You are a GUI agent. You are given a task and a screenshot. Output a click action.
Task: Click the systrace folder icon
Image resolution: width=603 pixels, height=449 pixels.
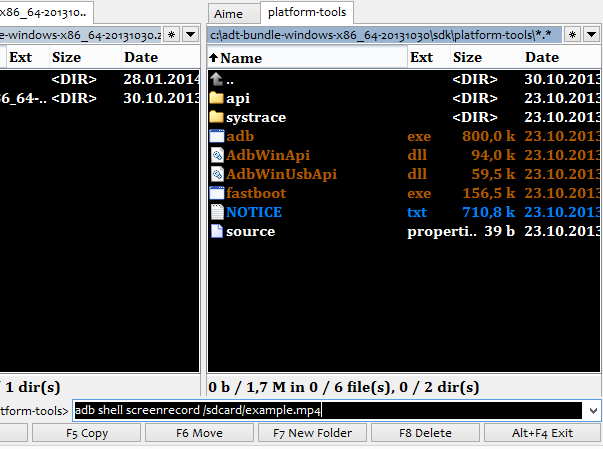pyautogui.click(x=217, y=117)
